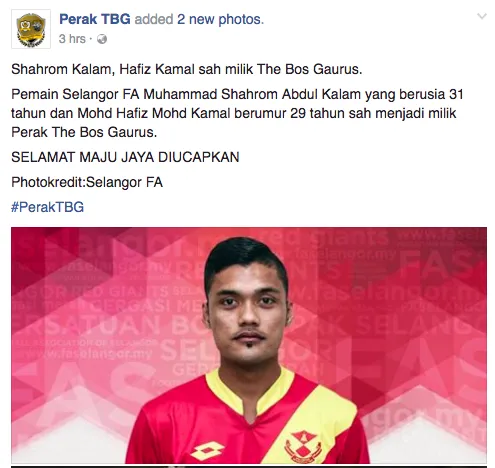Click the Perak TBG page name

pos(95,19)
